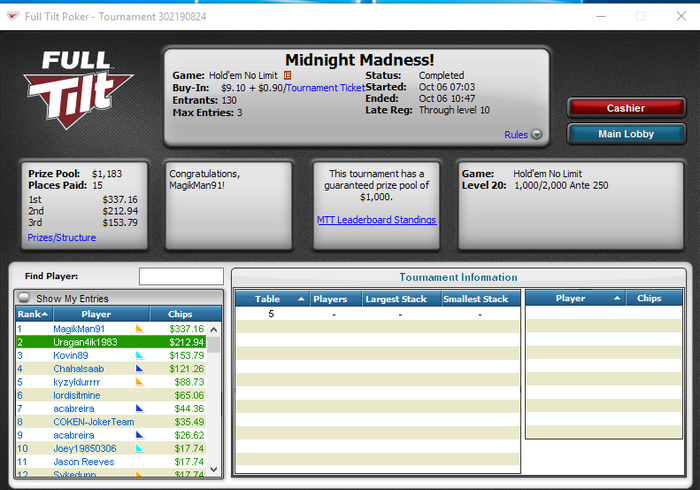700x490 pixels.
Task: Click the Full Tilt logo
Action: pyautogui.click(x=78, y=89)
